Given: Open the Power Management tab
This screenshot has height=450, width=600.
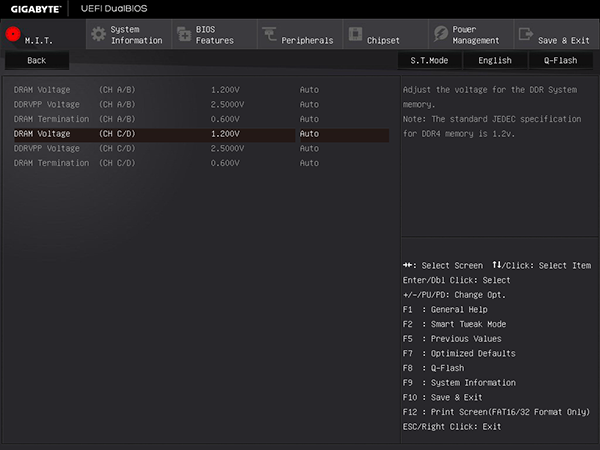Looking at the screenshot, I should (x=471, y=34).
